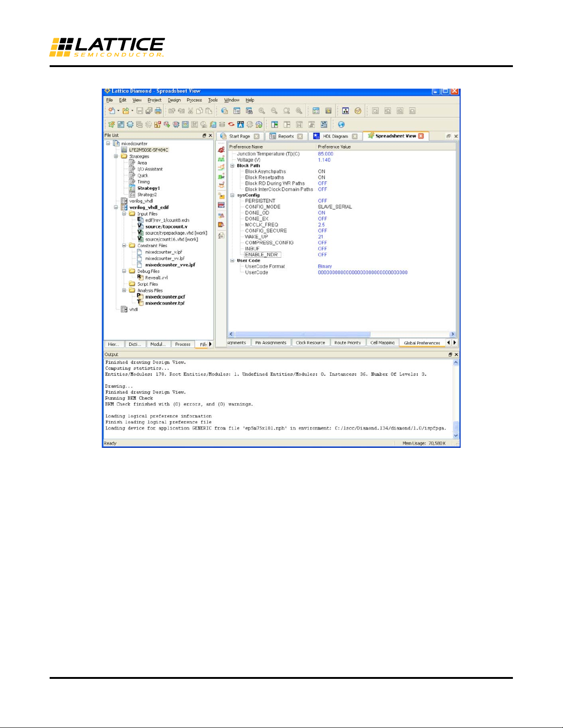The image size is (563, 728).
Task: Click the web globe icon in toolbar
Action: [341, 124]
